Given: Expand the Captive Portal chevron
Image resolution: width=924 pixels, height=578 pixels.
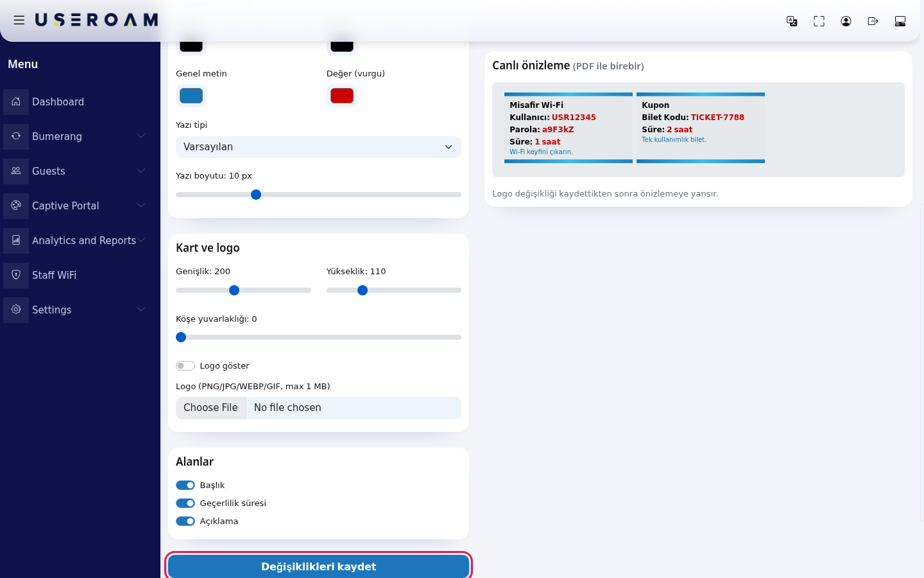Looking at the screenshot, I should (x=141, y=206).
